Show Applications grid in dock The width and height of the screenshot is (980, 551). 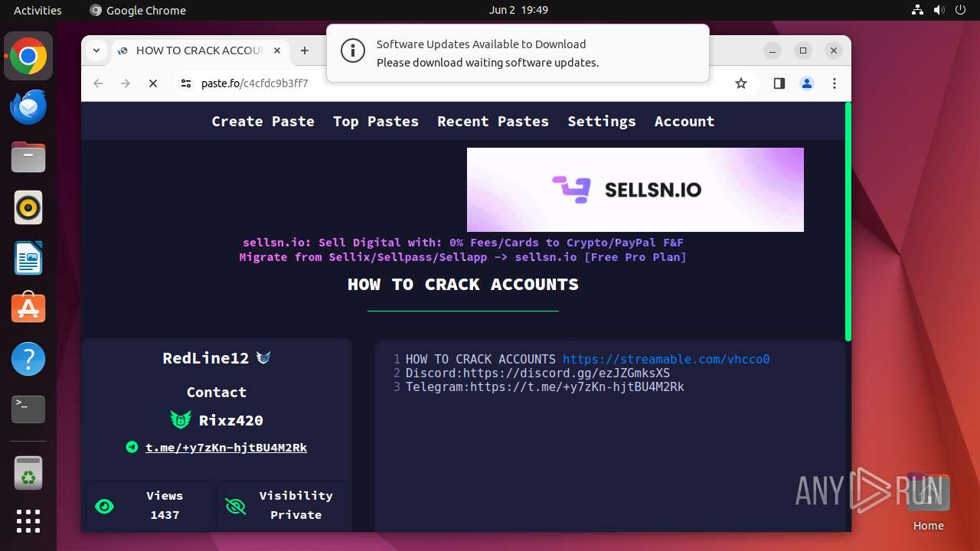28,521
